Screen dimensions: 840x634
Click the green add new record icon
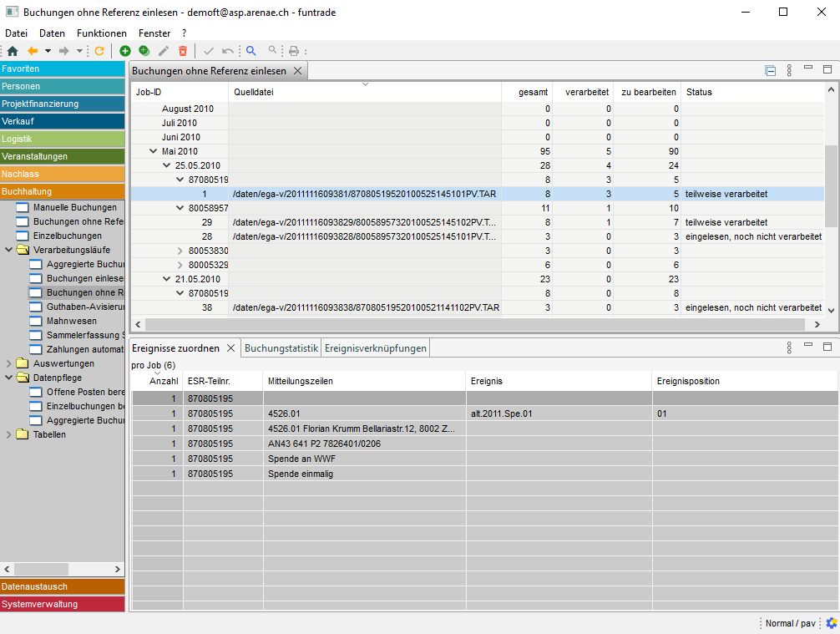tap(125, 51)
